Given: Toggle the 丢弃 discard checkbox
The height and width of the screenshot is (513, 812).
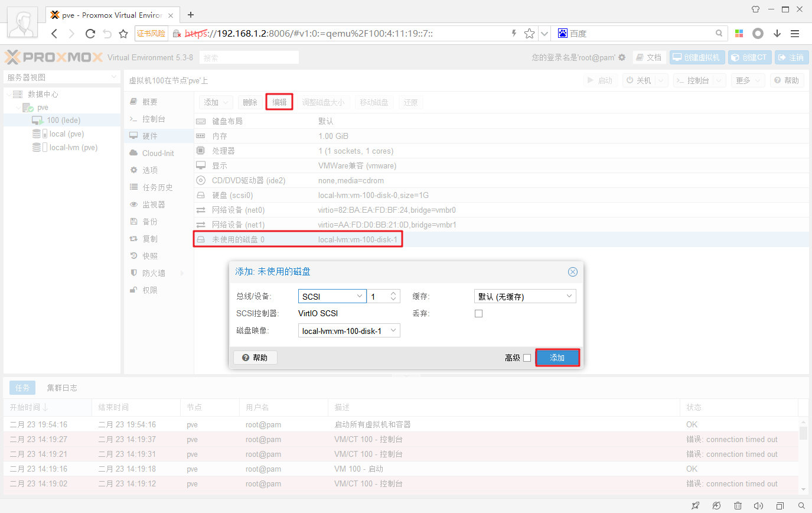Looking at the screenshot, I should tap(478, 314).
